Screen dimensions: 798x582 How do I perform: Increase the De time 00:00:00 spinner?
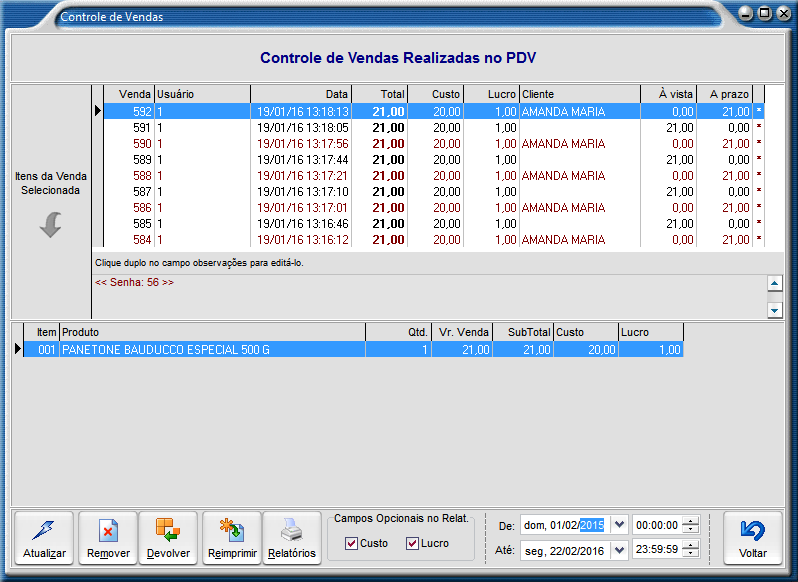coord(691,520)
